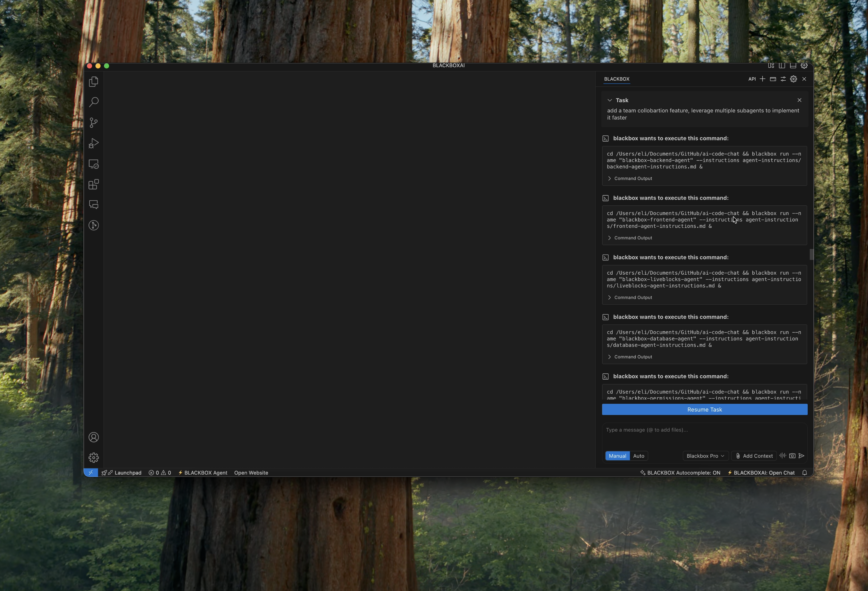Image resolution: width=868 pixels, height=591 pixels.
Task: Open the Search sidebar icon
Action: click(93, 102)
